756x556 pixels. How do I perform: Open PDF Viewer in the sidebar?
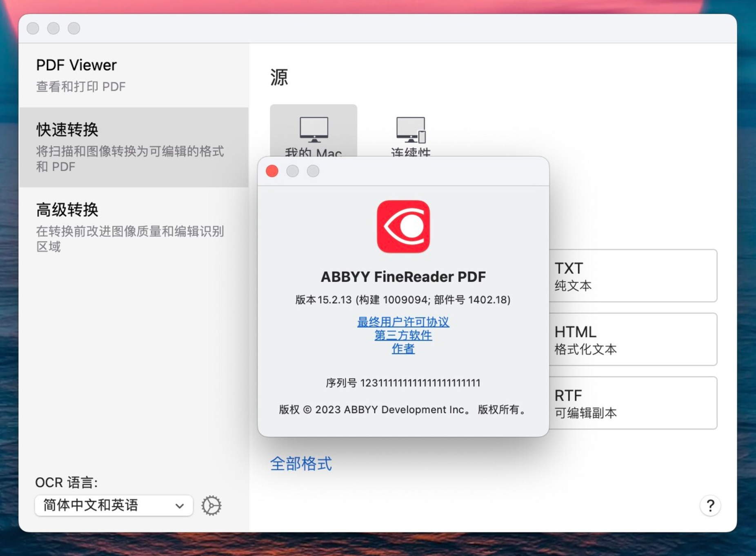tap(133, 76)
